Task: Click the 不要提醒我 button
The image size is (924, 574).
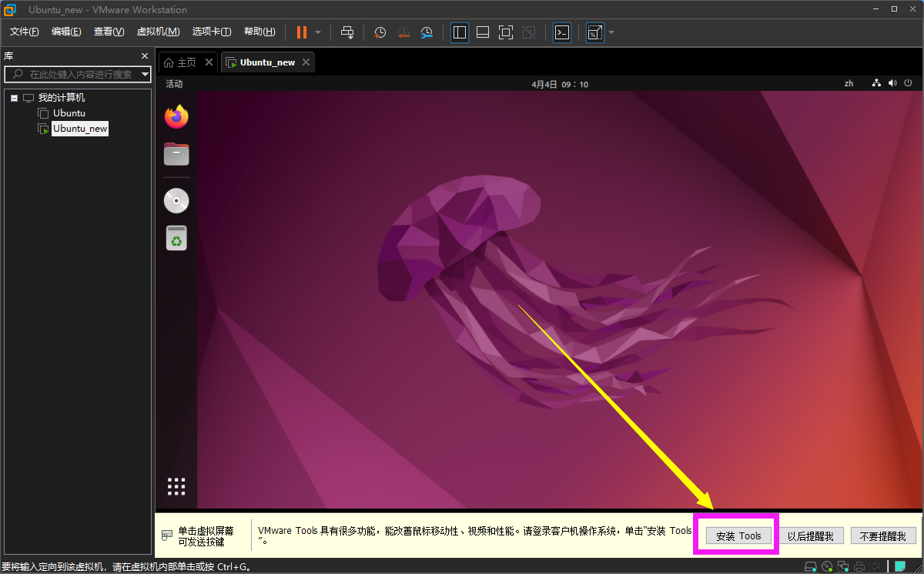Action: 883,536
